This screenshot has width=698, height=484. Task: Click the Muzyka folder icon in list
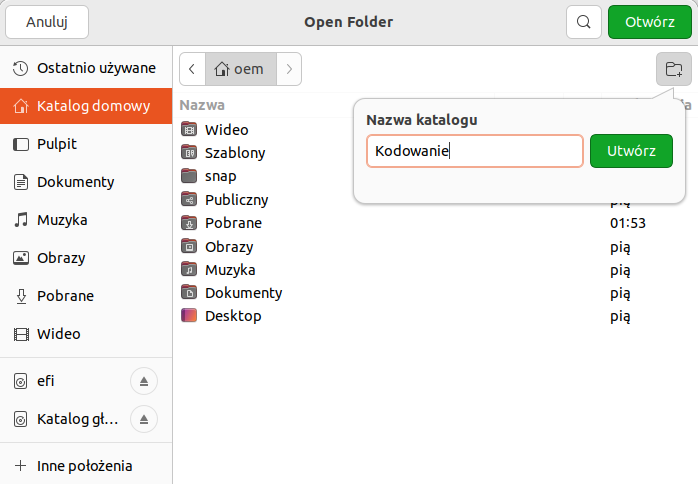click(x=189, y=269)
